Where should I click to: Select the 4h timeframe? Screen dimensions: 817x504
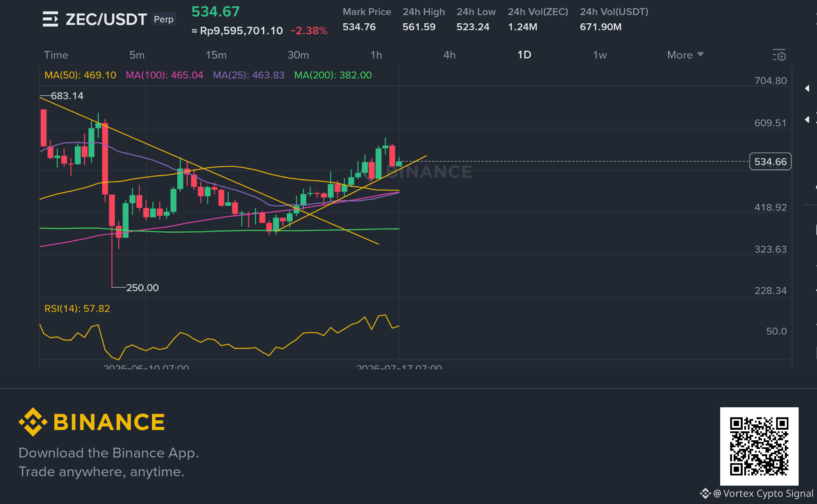[x=449, y=55]
